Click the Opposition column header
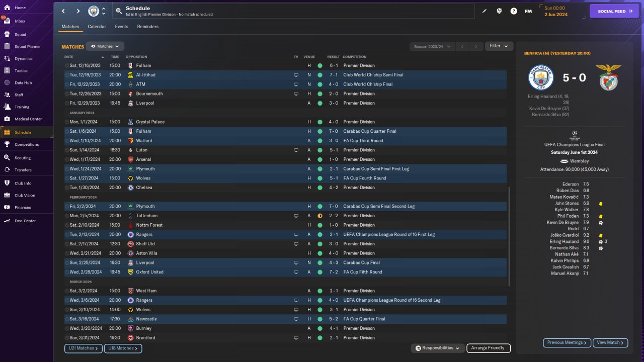 pos(136,57)
